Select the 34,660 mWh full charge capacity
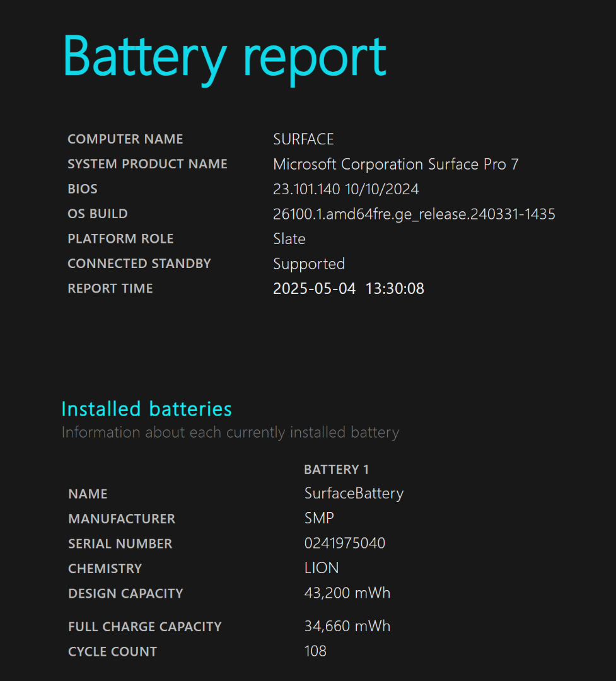 pos(347,626)
